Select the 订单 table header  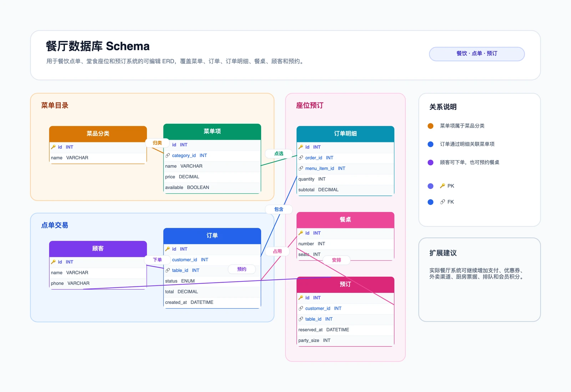[x=212, y=236]
